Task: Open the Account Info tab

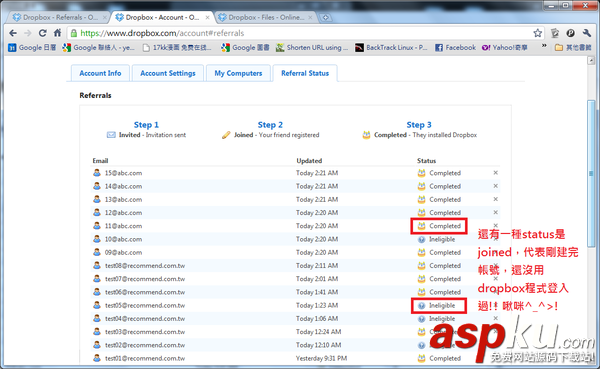Action: coord(100,73)
